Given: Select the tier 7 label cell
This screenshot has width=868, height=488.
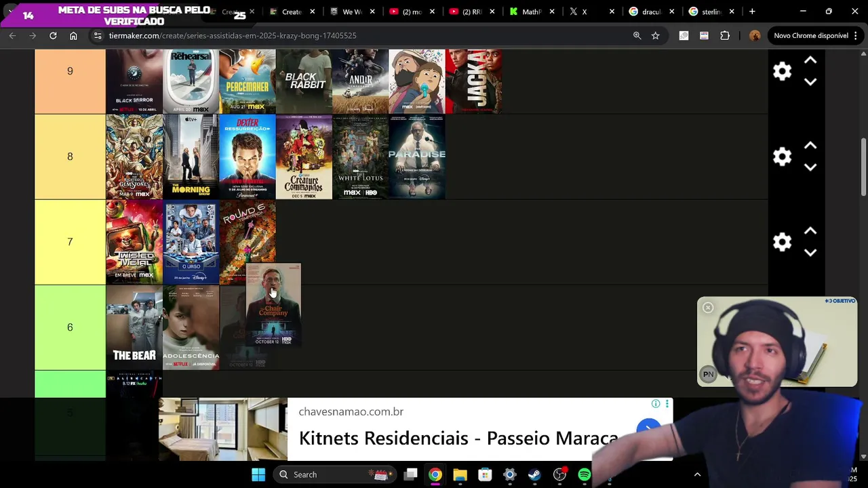Looking at the screenshot, I should (70, 242).
